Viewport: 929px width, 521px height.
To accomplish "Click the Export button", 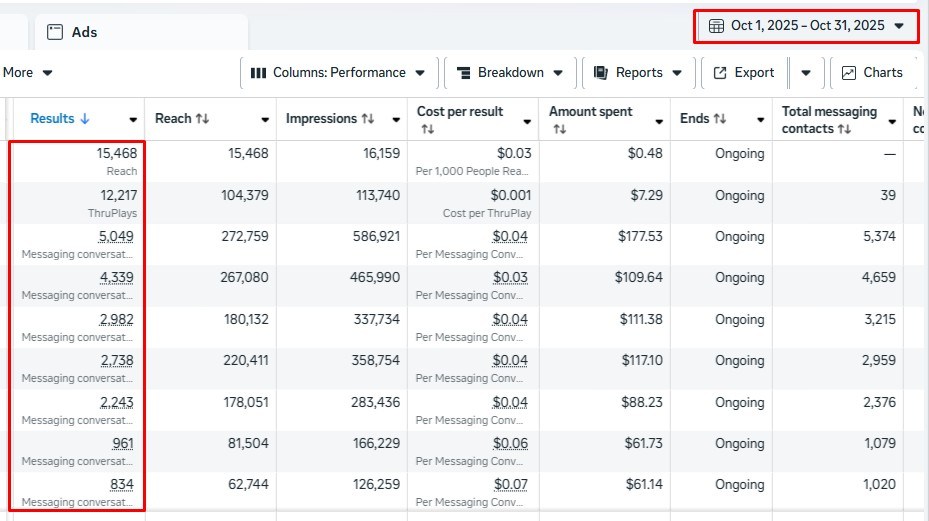I will pos(744,72).
